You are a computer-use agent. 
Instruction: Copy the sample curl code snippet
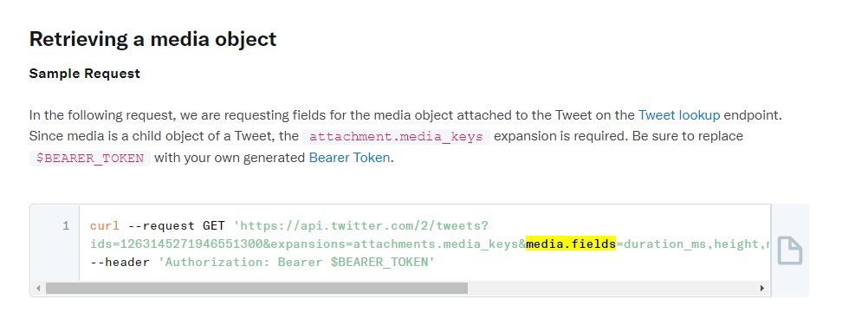tap(789, 250)
